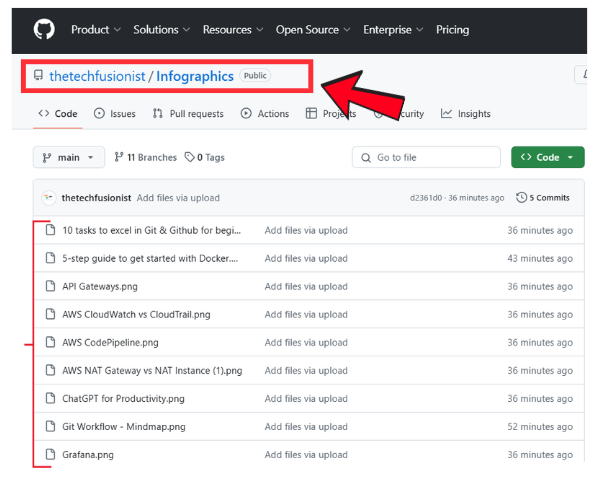The width and height of the screenshot is (601, 492).
Task: Open commit hash d2361d0
Action: tap(426, 198)
